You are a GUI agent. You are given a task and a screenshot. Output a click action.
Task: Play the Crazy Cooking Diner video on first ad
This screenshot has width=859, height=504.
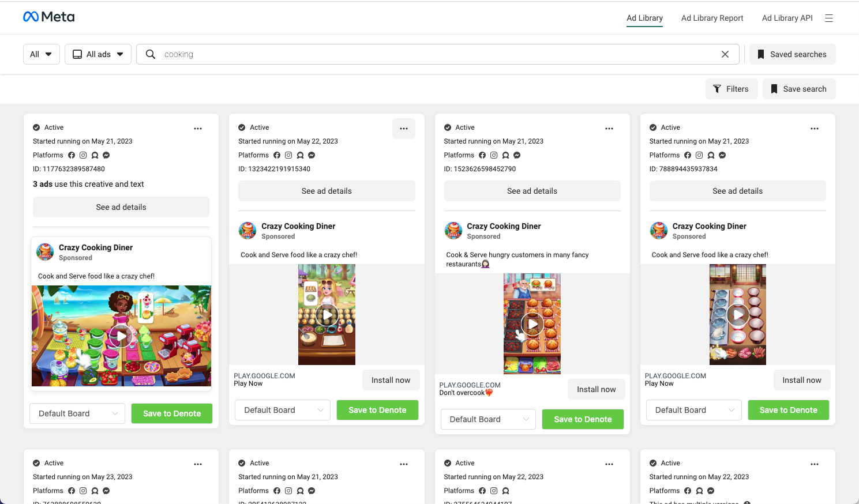[x=121, y=336]
